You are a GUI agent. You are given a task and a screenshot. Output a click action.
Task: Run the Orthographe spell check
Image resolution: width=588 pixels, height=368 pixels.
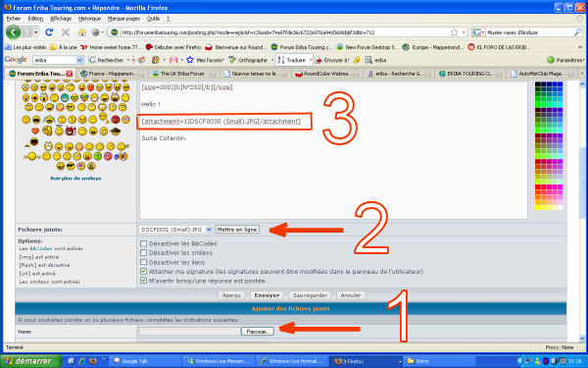[248, 60]
